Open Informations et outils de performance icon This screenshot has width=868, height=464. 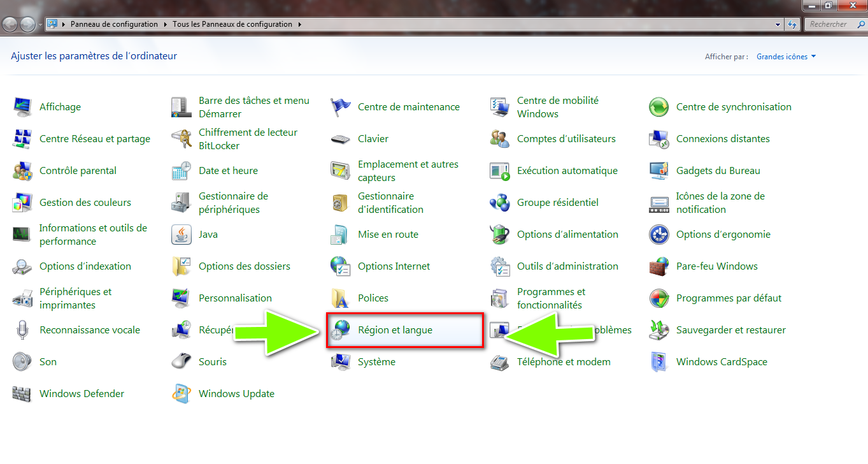click(22, 235)
